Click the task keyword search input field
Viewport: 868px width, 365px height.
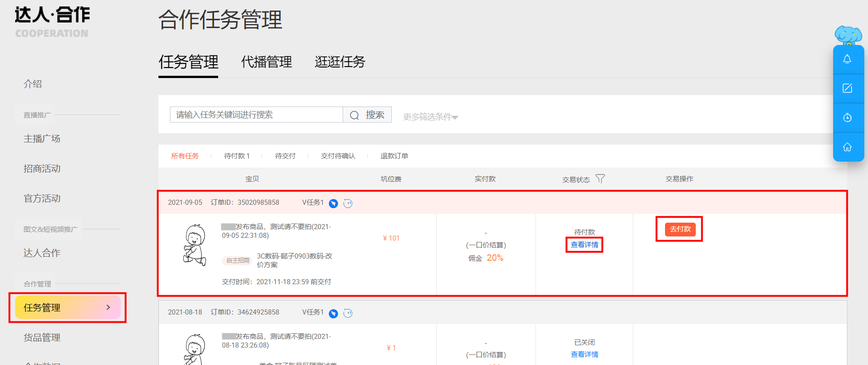[x=256, y=115]
